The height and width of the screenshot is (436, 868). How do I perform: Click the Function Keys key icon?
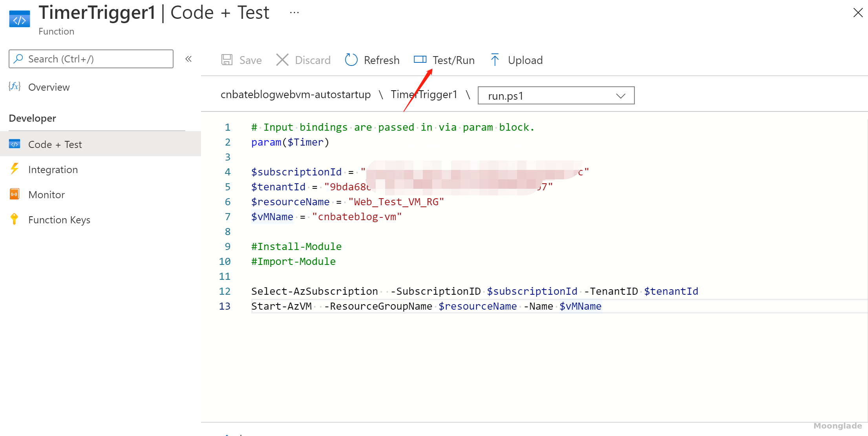[15, 219]
